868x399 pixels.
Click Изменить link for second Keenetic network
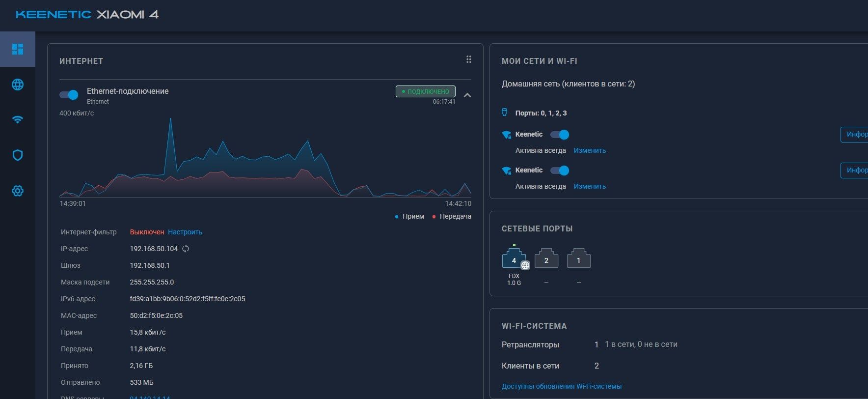point(590,186)
